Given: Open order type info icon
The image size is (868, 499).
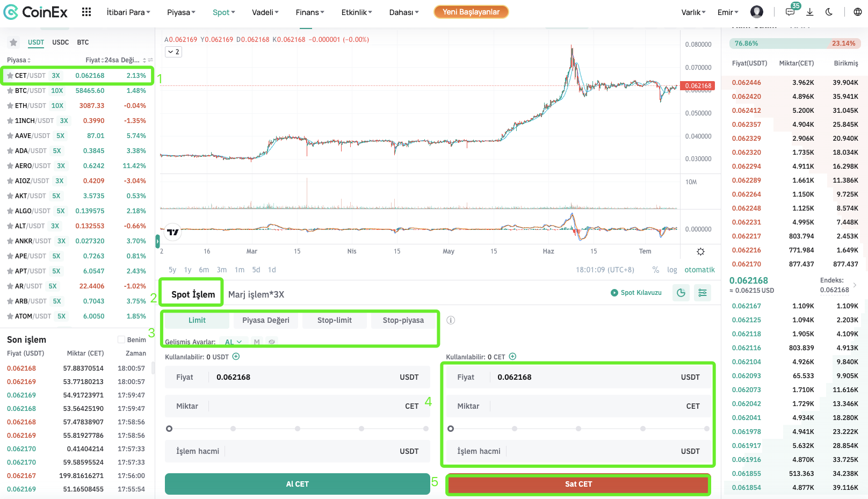Looking at the screenshot, I should (x=451, y=320).
